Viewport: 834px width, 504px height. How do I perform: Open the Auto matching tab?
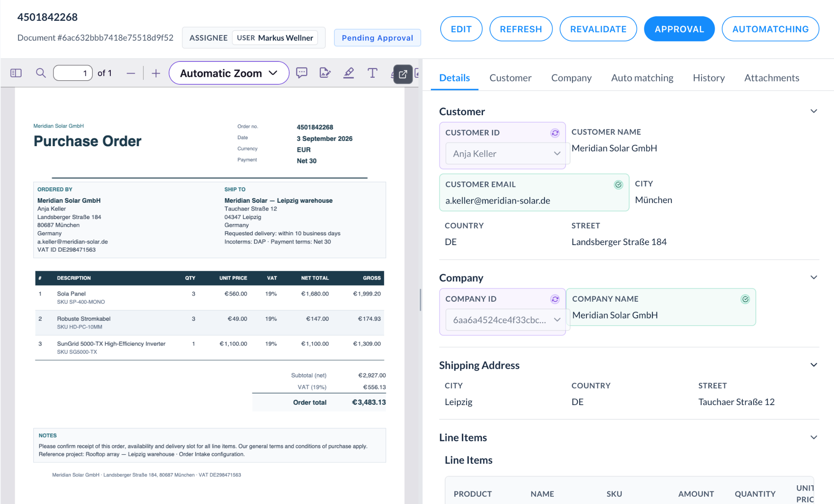[642, 78]
